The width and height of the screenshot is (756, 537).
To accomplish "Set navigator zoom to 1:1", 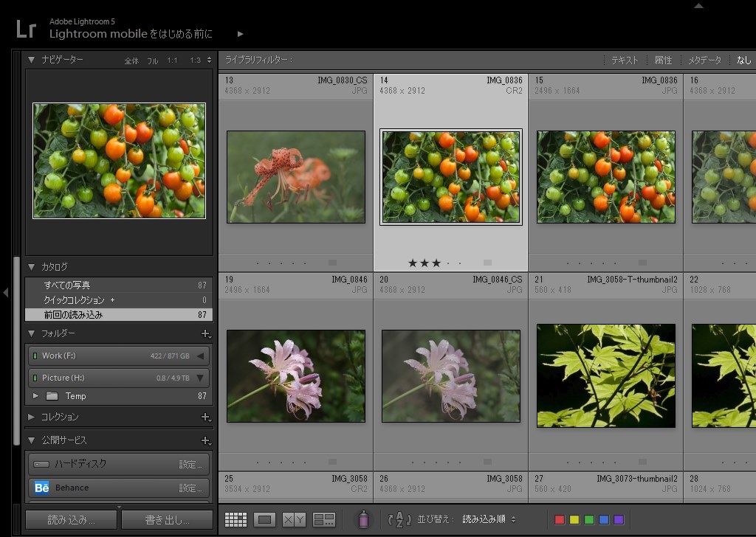I will (x=172, y=60).
